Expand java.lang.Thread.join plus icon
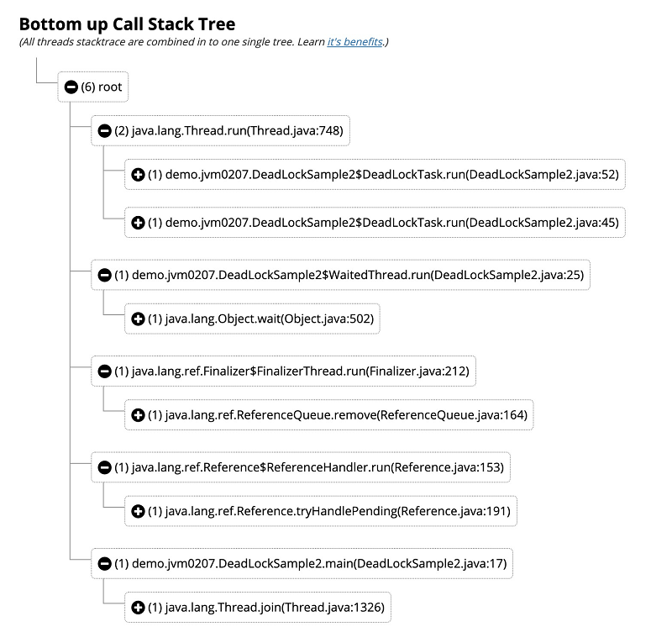This screenshot has height=627, width=672. click(139, 607)
